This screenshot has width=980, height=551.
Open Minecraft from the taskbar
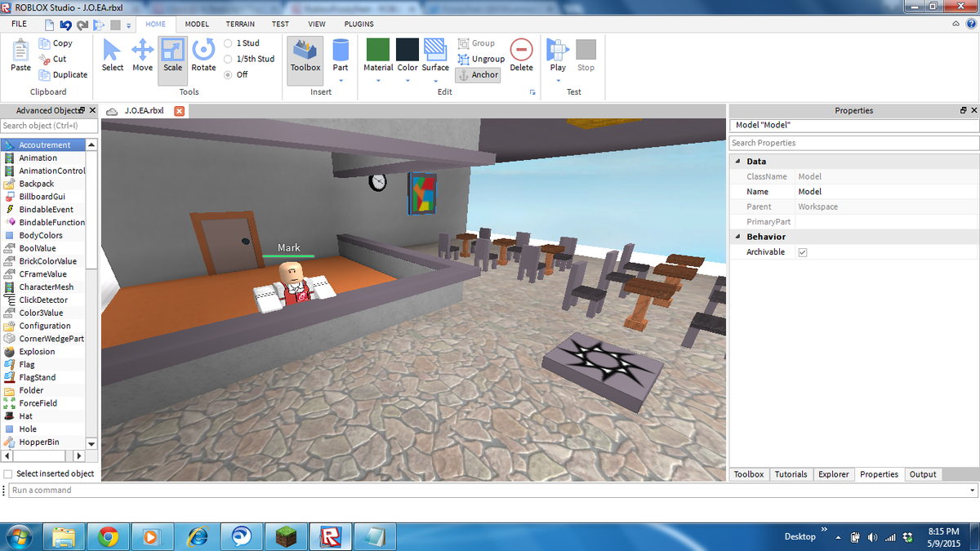click(x=287, y=536)
